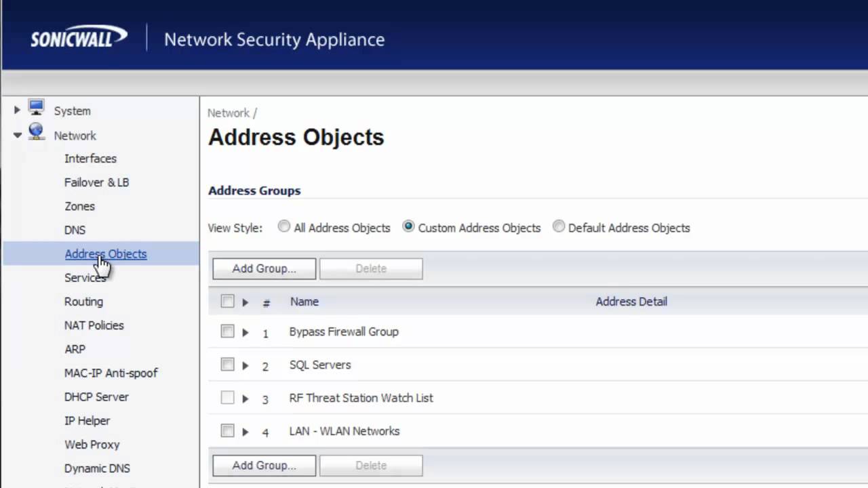868x488 pixels.
Task: Open the NAT Policies menu item
Action: (94, 325)
